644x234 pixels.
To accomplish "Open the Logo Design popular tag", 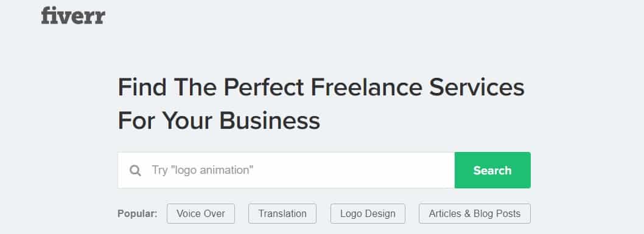I will click(368, 213).
